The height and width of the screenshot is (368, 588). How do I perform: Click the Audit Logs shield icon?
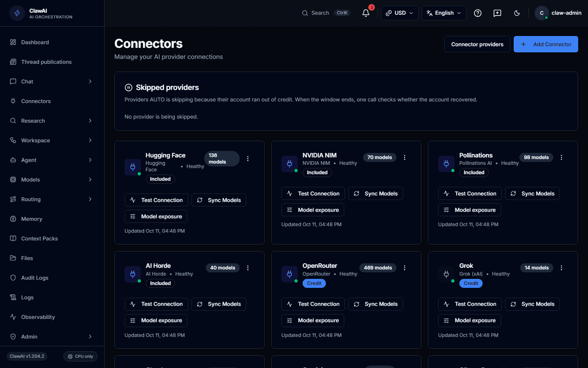tap(13, 278)
